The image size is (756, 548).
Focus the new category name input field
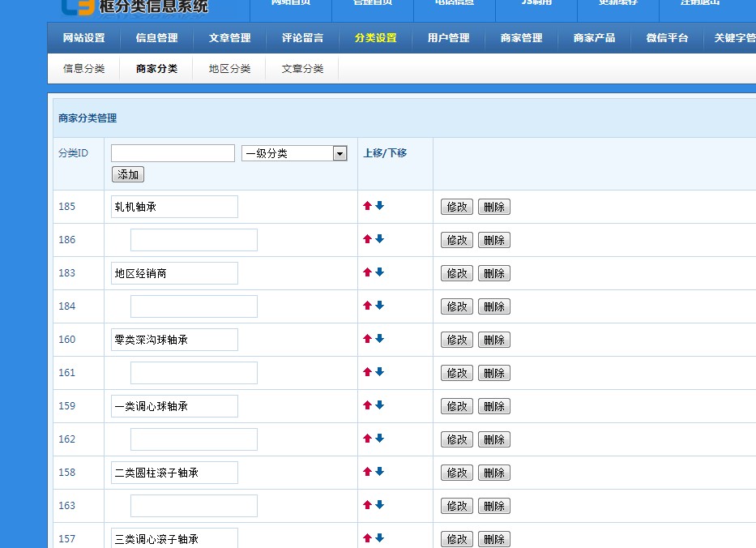point(173,153)
